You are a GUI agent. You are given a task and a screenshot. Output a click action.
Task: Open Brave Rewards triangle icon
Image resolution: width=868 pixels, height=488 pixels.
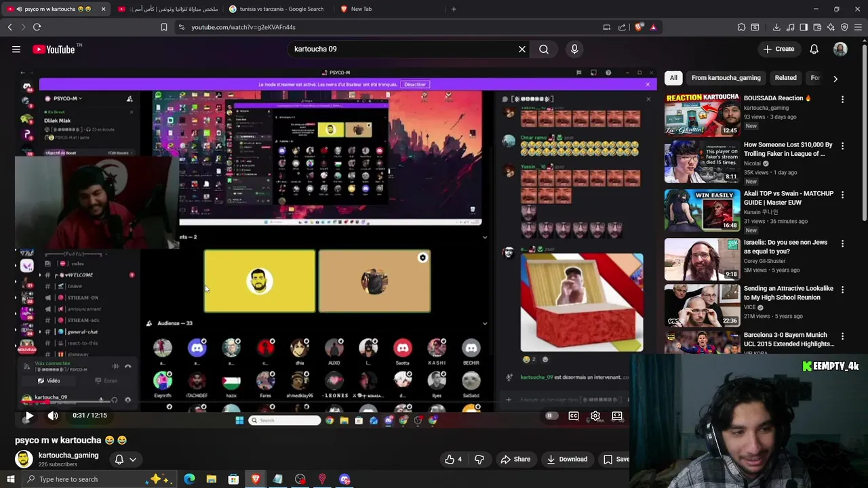[653, 27]
